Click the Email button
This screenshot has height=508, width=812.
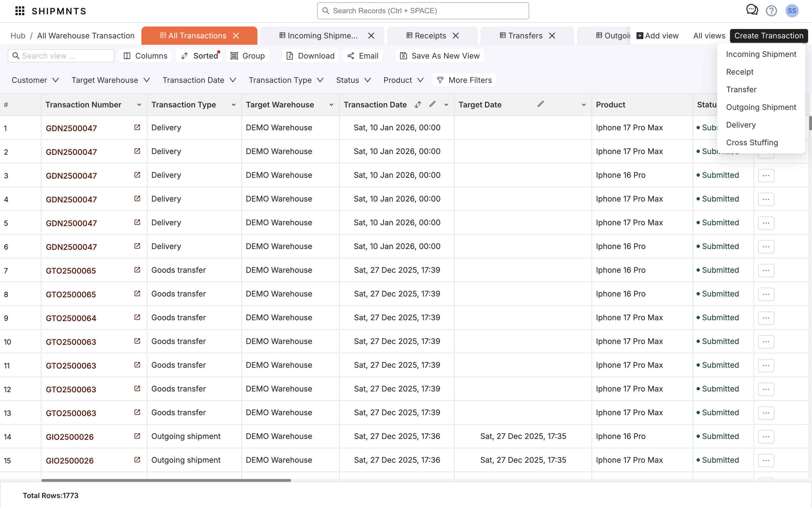point(363,56)
